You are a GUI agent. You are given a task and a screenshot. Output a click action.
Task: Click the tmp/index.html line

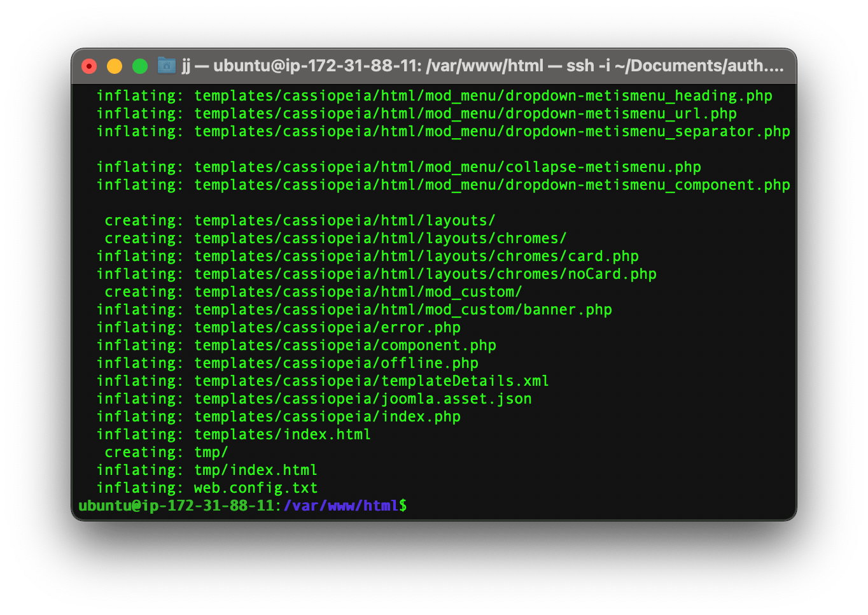(x=207, y=470)
